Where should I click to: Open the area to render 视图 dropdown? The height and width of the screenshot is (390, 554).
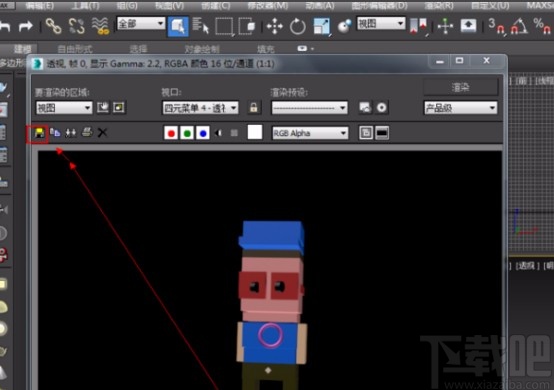click(x=64, y=108)
